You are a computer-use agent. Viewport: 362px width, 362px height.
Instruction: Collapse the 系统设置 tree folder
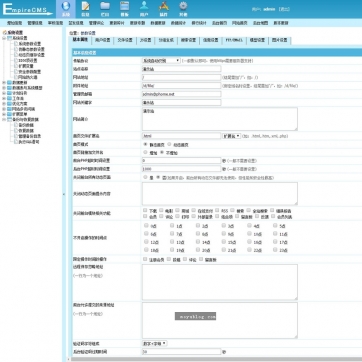[4, 38]
